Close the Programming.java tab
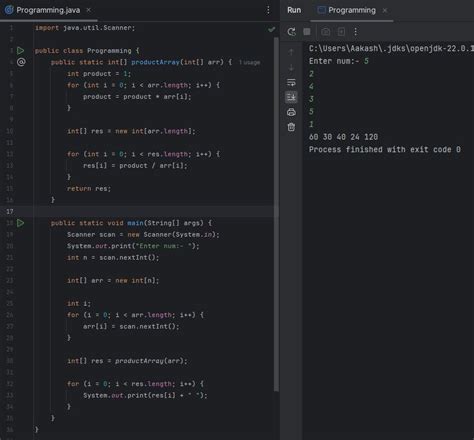The image size is (474, 440). [x=88, y=10]
